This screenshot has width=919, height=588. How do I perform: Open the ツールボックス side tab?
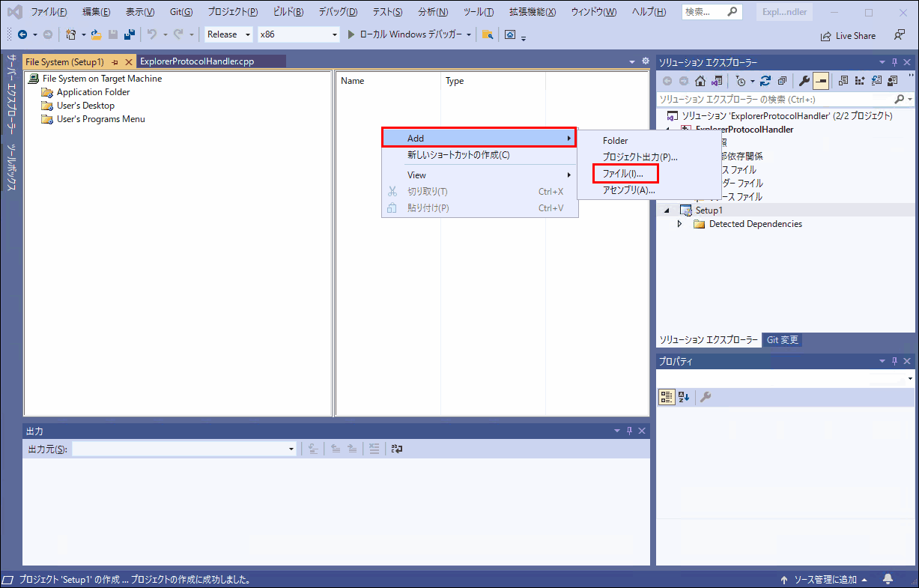coord(11,168)
